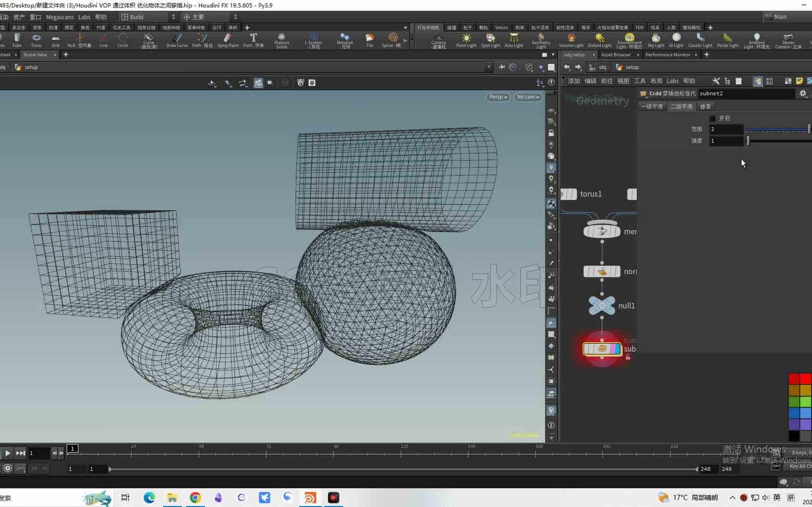Toggle real-time playback clock button
Screen dimensions: 812x507
tap(7, 468)
